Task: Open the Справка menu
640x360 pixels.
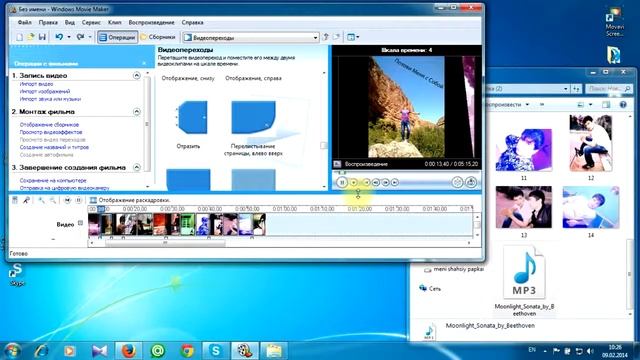Action: (x=192, y=22)
